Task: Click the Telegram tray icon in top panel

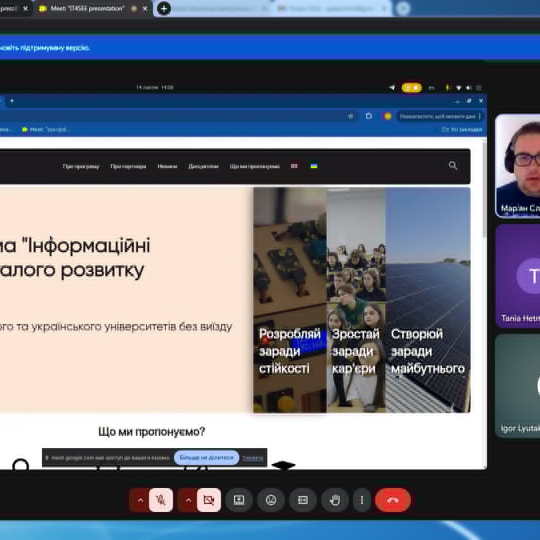Action: (x=392, y=87)
